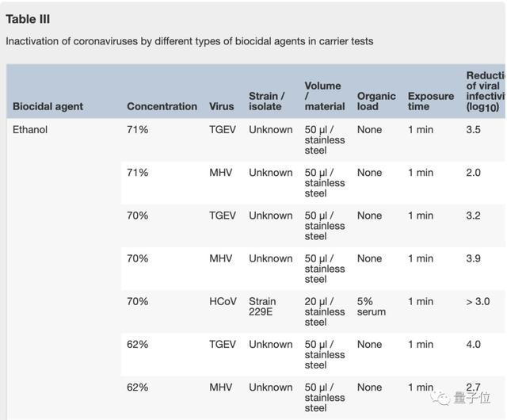
Task: Select the Reduction of viral infectivity header
Action: [x=486, y=91]
